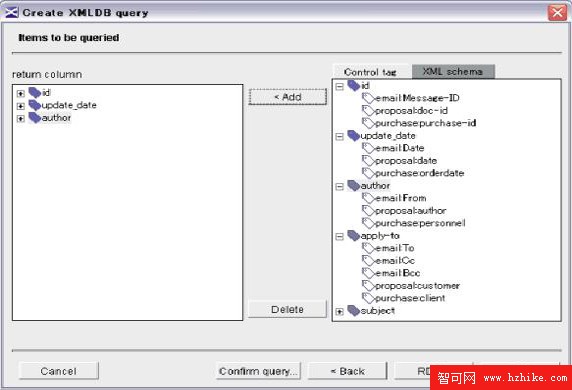Switch to the XML schema tab
572x390 pixels.
coord(453,72)
